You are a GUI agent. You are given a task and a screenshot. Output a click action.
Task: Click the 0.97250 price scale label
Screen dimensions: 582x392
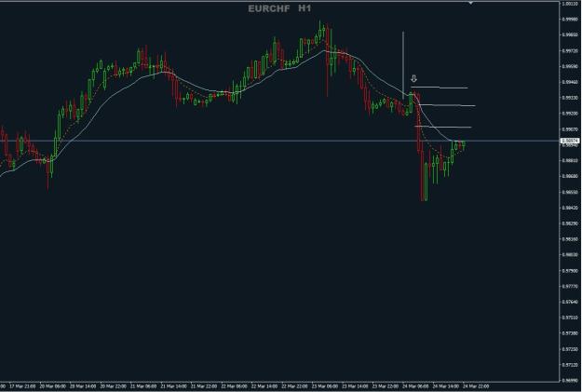click(571, 349)
